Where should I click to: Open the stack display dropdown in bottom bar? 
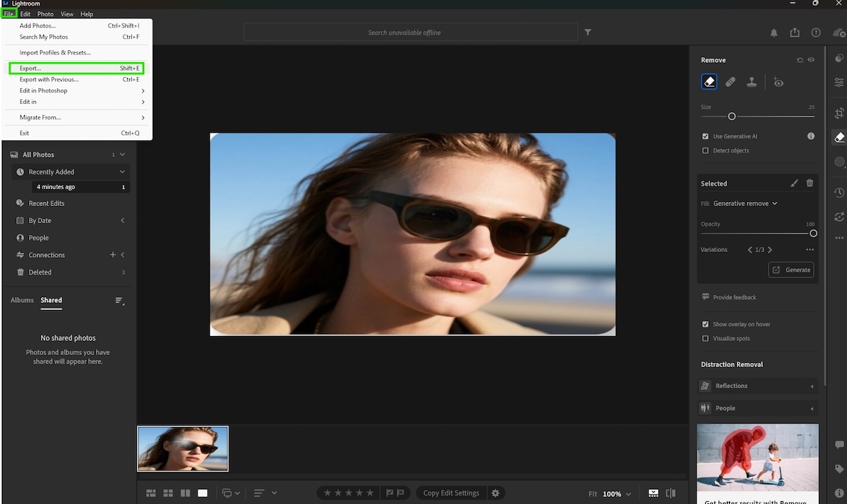point(230,493)
